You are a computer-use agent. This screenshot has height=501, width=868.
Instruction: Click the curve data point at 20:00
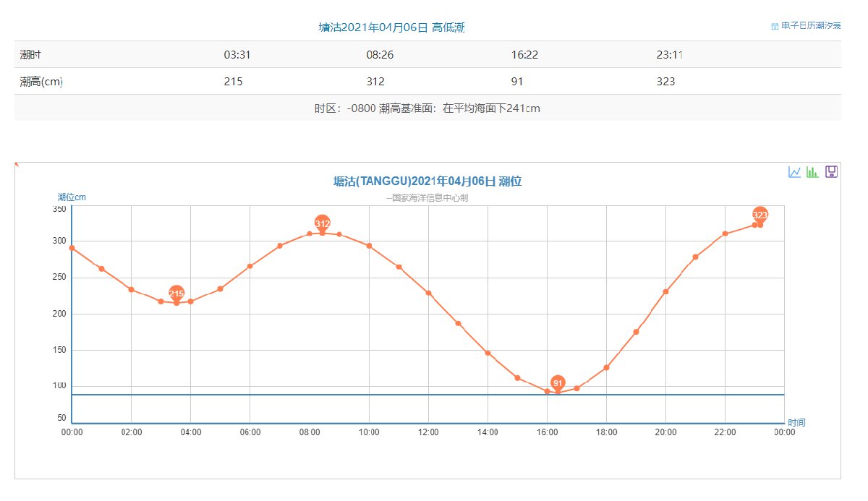click(665, 292)
